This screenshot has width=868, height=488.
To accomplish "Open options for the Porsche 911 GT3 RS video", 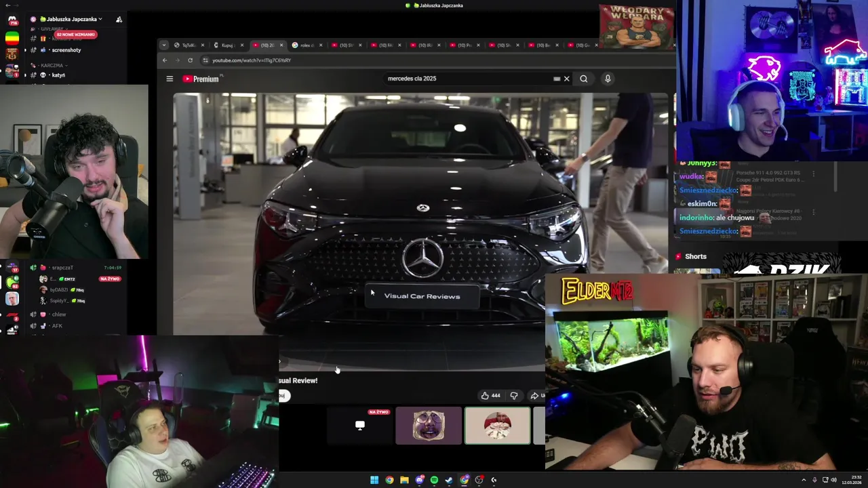I will [814, 174].
